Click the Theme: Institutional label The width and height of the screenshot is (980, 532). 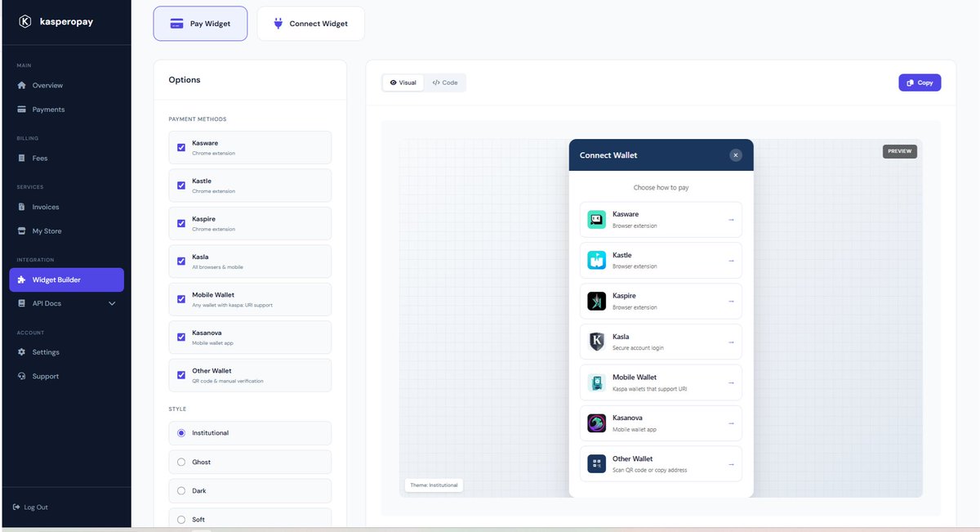click(434, 485)
